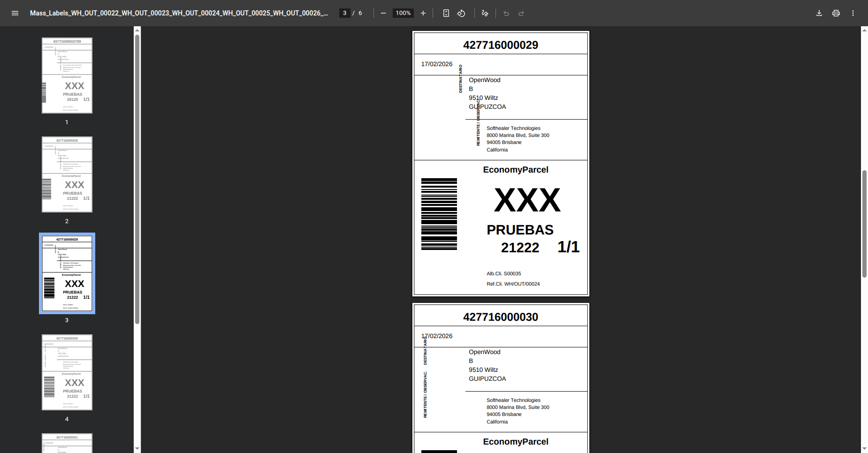Open page 4 thumbnail

tap(67, 372)
